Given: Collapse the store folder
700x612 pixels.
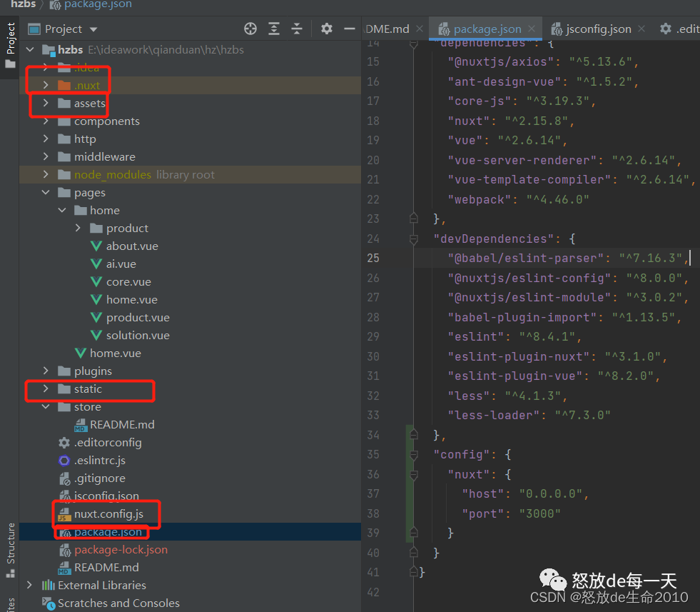Looking at the screenshot, I should coord(46,406).
